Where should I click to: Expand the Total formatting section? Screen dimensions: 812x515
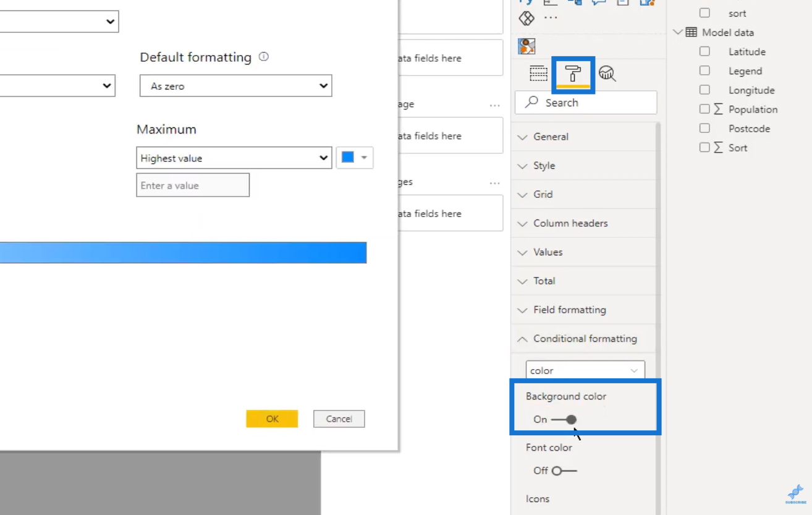(583, 281)
